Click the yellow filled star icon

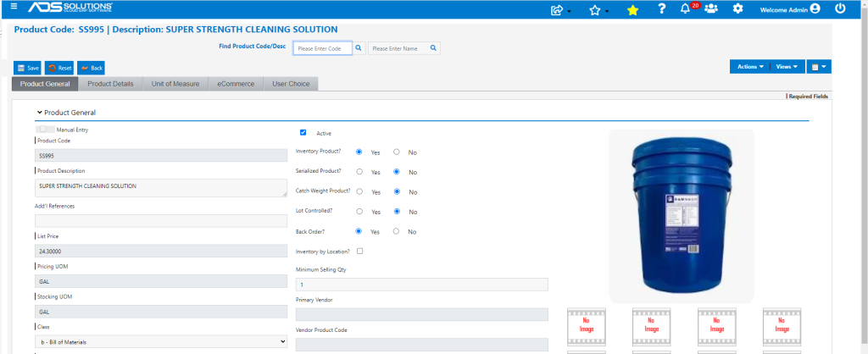point(632,10)
